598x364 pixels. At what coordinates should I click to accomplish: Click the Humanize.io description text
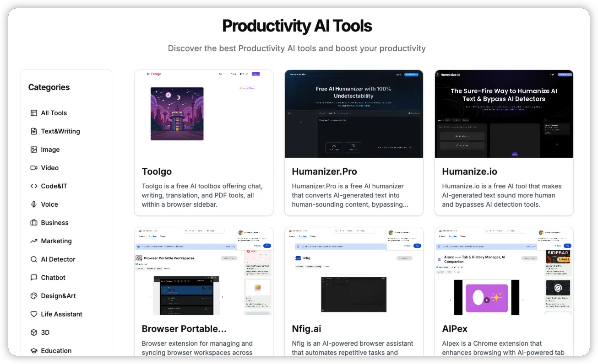tap(501, 195)
